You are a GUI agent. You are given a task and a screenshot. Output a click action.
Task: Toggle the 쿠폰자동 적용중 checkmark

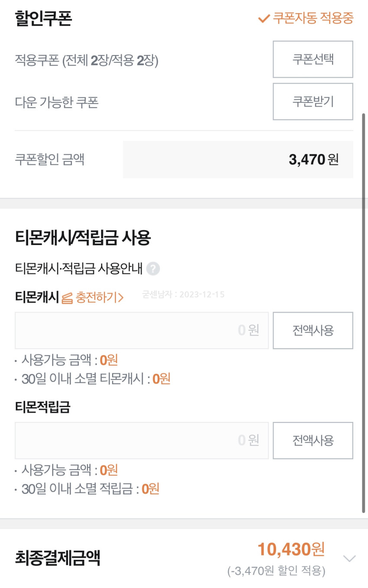pos(264,19)
